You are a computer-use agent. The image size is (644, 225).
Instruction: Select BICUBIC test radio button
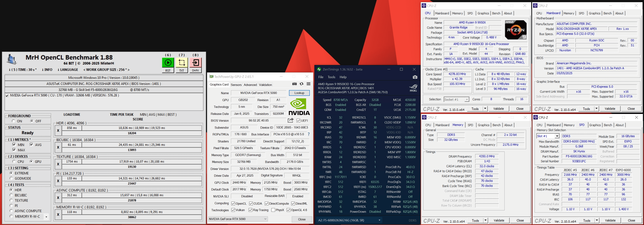click(x=11, y=195)
